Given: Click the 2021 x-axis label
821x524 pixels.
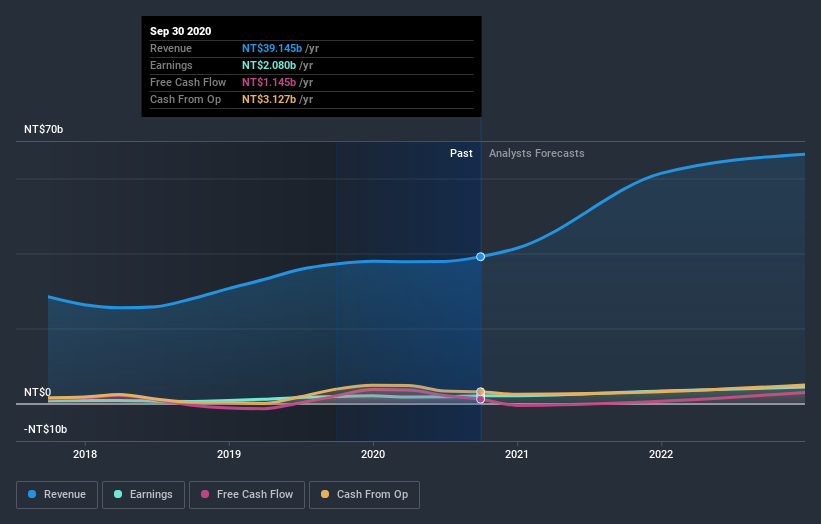Looking at the screenshot, I should 517,454.
